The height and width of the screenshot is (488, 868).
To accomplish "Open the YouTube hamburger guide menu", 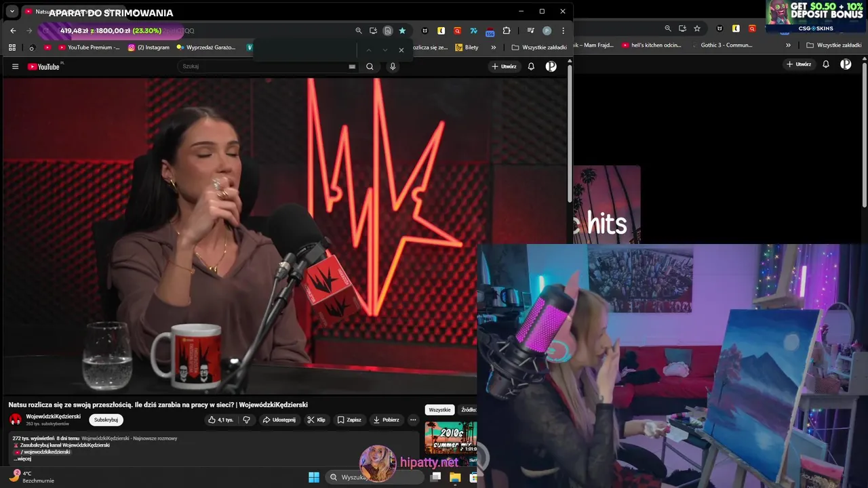I will coord(15,66).
